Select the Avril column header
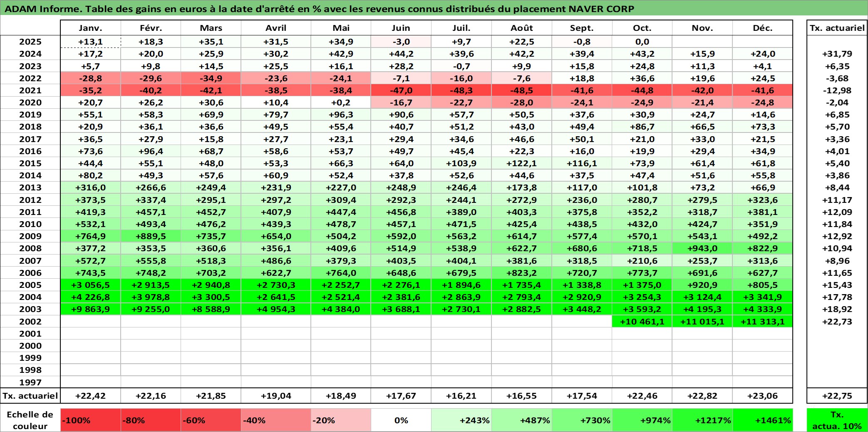 point(276,28)
